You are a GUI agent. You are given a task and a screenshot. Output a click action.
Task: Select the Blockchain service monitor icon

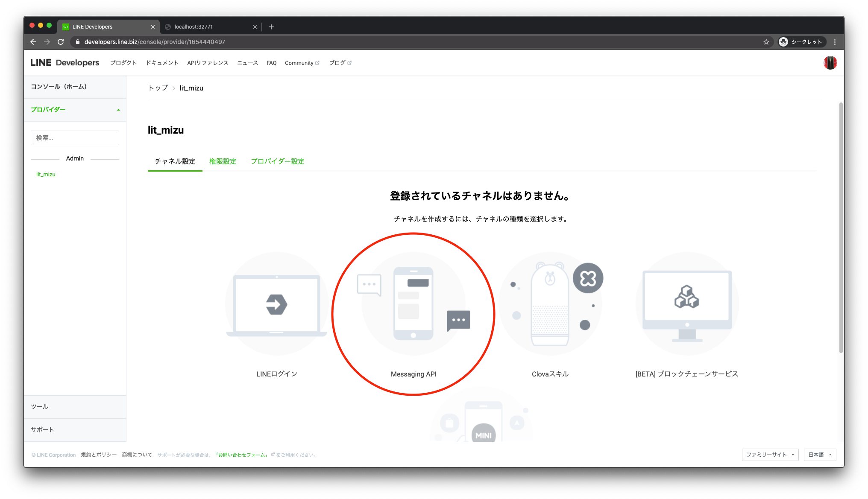(x=687, y=304)
